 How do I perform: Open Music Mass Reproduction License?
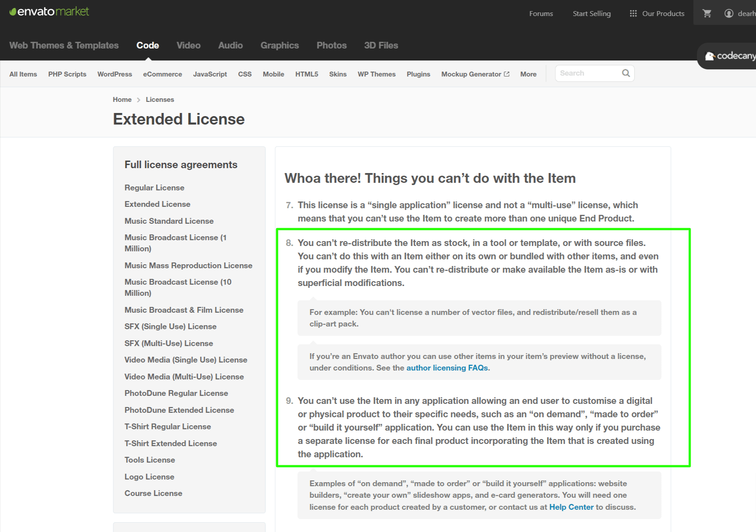tap(189, 266)
